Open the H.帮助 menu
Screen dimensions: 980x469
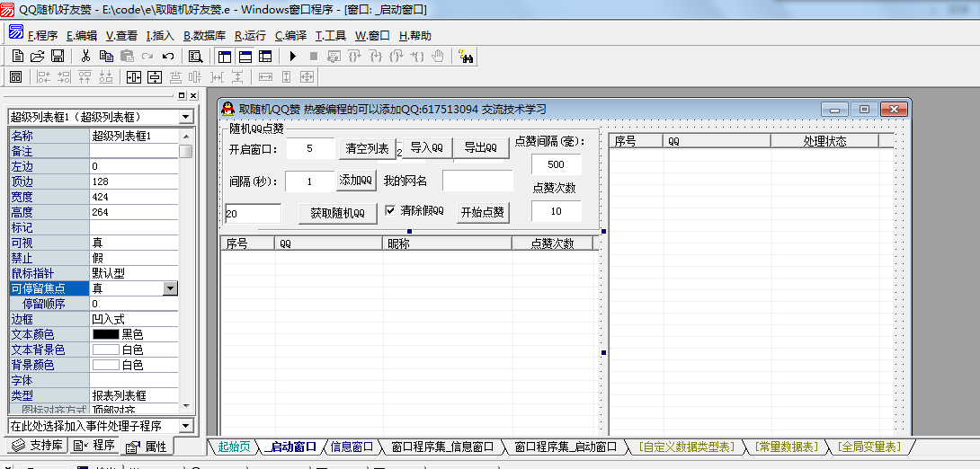pyautogui.click(x=415, y=36)
